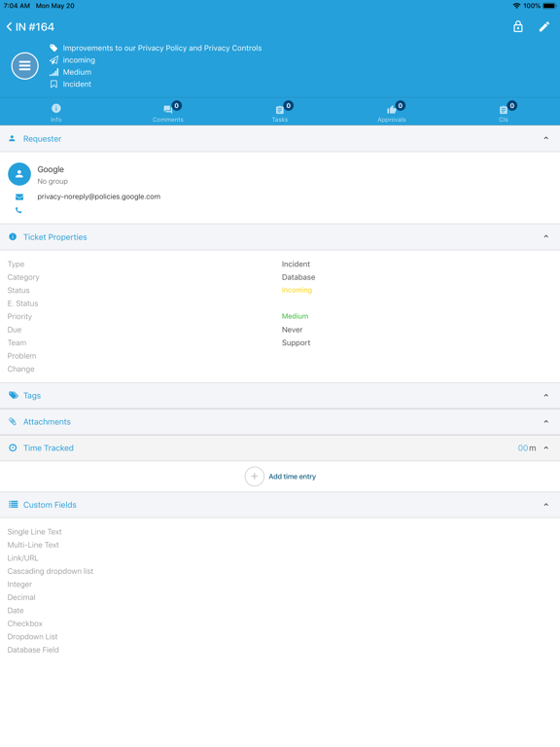Tap the email envelope icon
The width and height of the screenshot is (560, 747).
(x=19, y=196)
